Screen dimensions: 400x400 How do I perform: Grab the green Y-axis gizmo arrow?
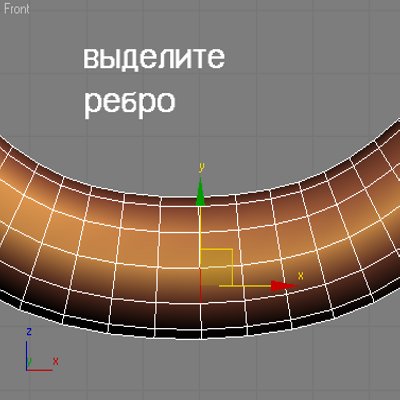200,191
